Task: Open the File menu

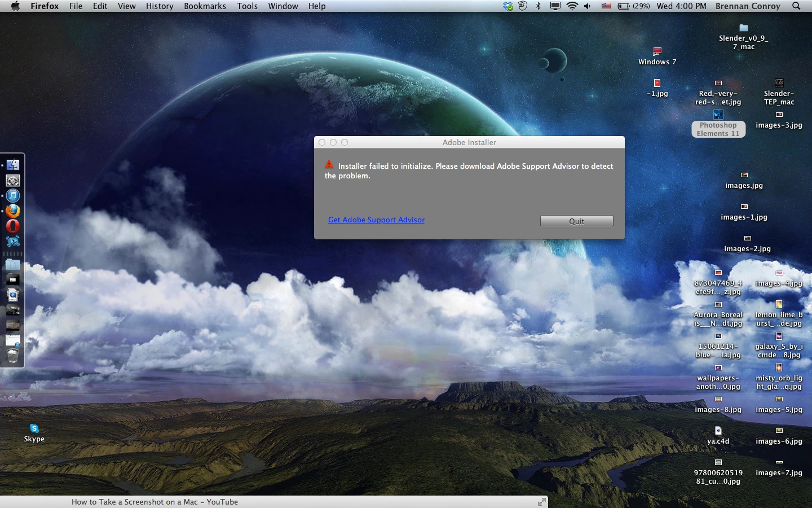Action: point(76,6)
